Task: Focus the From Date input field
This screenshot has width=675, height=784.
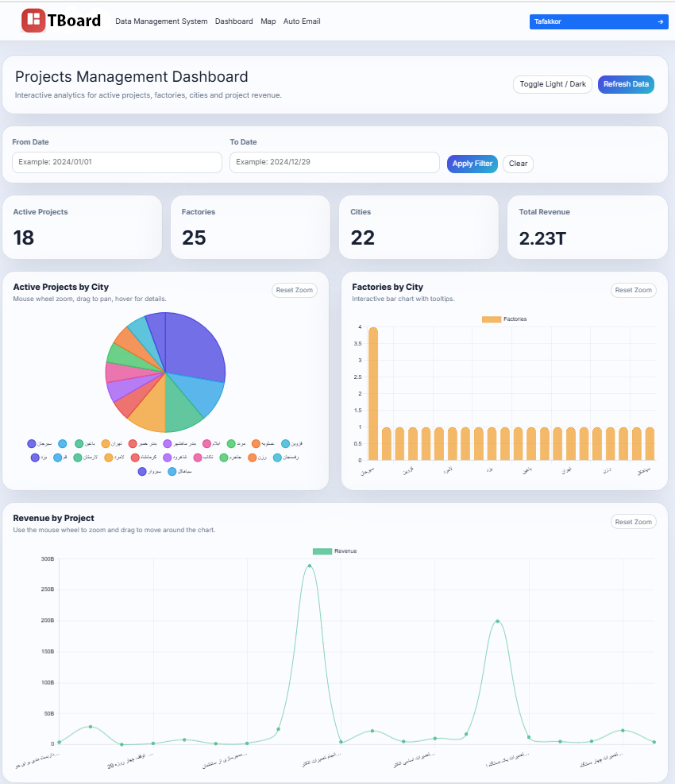Action: (x=117, y=162)
